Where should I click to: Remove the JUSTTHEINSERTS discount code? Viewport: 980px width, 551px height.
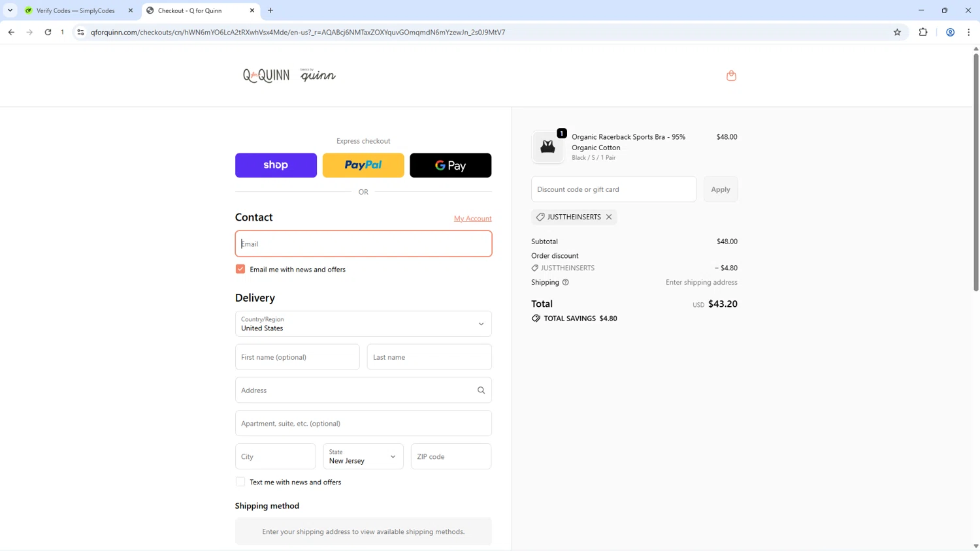point(609,217)
